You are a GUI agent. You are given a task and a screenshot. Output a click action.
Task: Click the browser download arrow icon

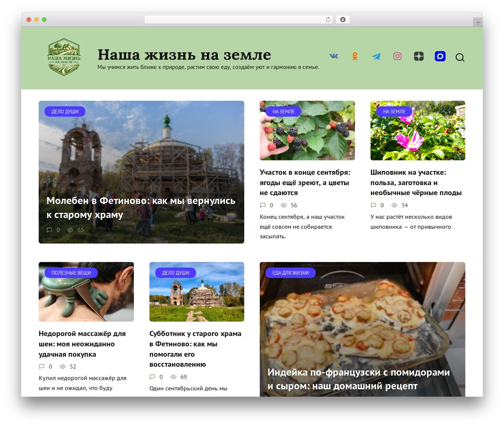click(x=343, y=20)
